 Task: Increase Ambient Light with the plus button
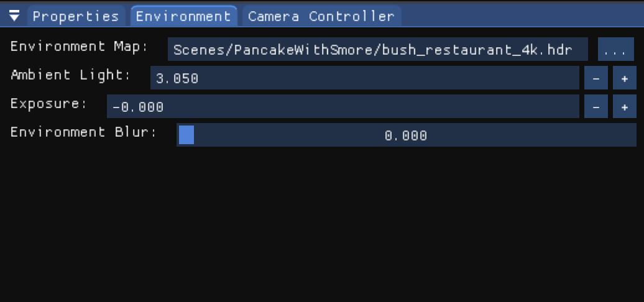[x=625, y=78]
